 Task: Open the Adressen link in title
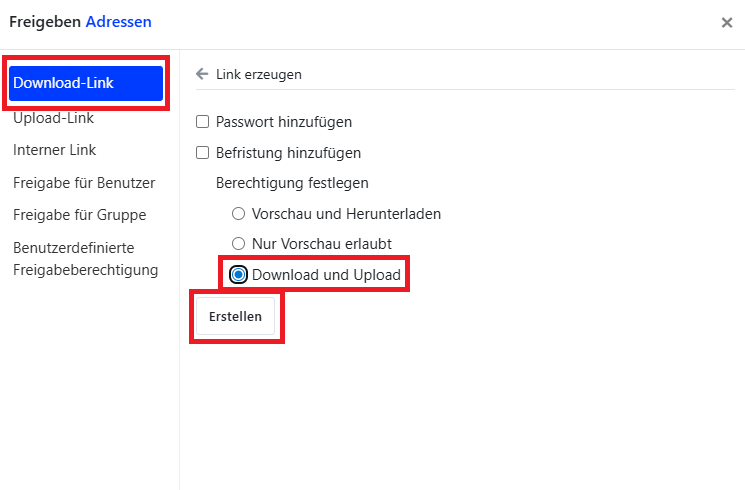click(x=118, y=22)
